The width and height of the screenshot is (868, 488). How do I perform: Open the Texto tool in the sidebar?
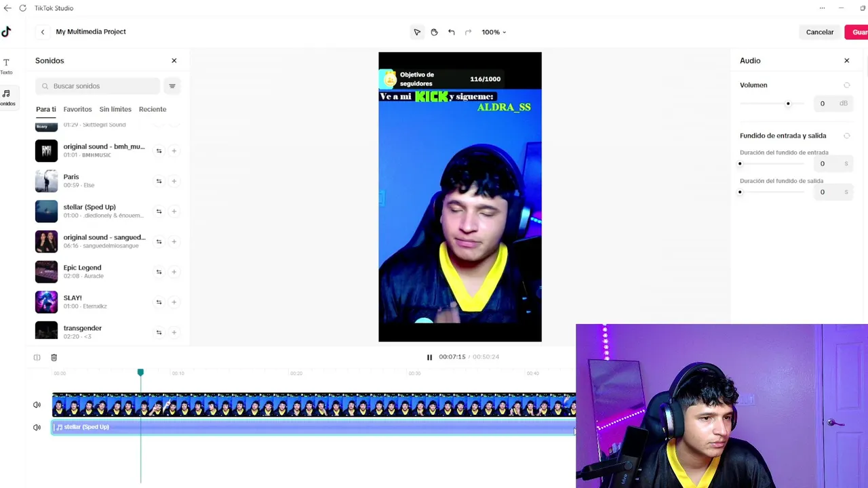point(6,66)
